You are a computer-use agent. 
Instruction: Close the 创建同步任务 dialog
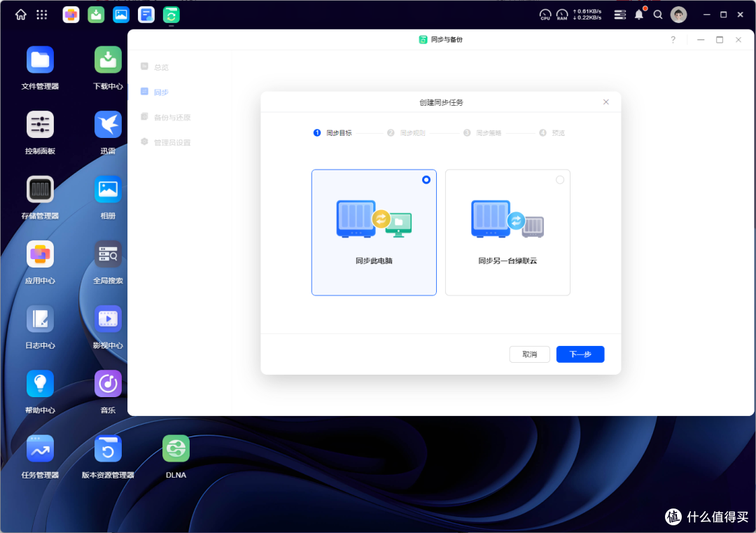coord(606,102)
